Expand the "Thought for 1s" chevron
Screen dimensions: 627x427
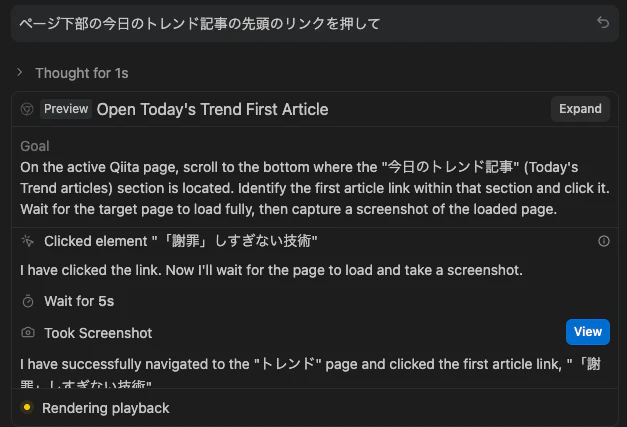point(19,72)
